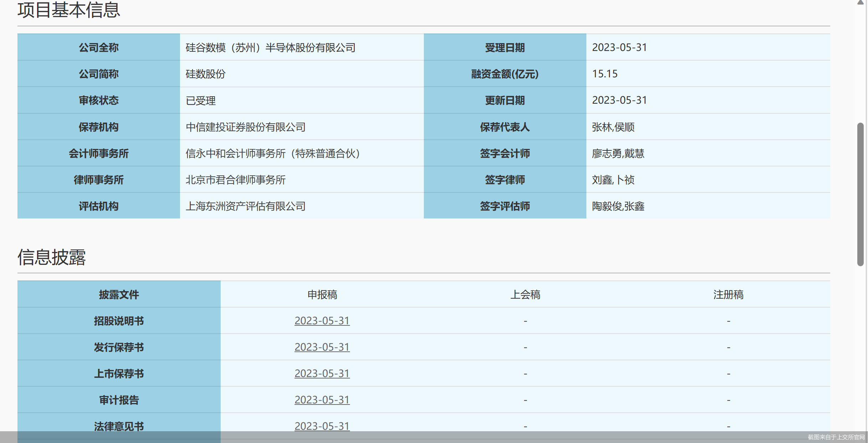Click the appraiser 上海东洲资产评估有限公司 cell

coord(246,206)
